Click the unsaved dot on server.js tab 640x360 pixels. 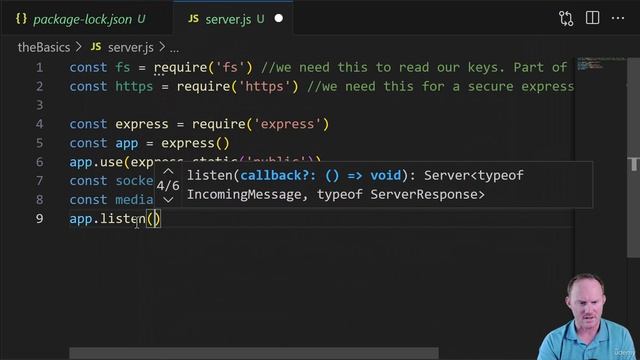point(279,19)
